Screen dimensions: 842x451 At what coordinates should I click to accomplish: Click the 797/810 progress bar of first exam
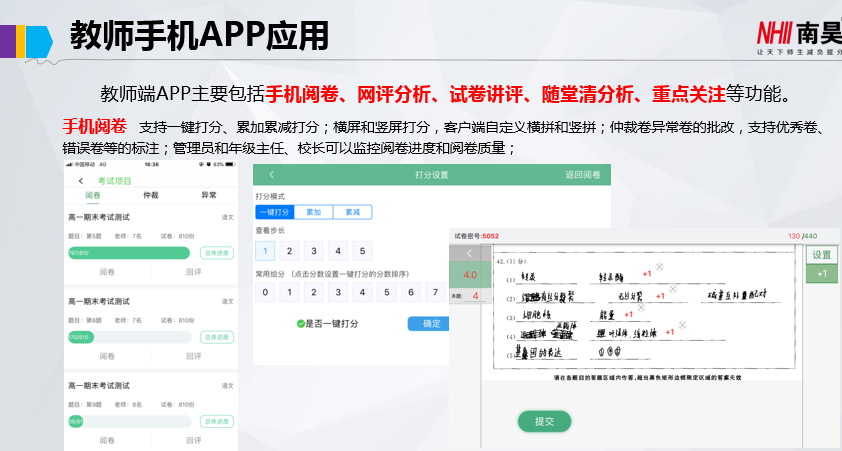coord(128,253)
